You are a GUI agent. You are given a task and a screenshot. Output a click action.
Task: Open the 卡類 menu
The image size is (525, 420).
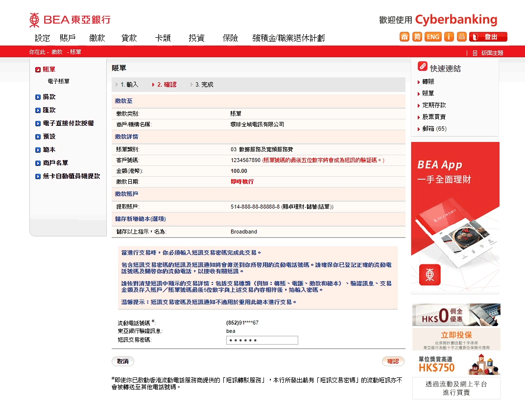pyautogui.click(x=163, y=38)
